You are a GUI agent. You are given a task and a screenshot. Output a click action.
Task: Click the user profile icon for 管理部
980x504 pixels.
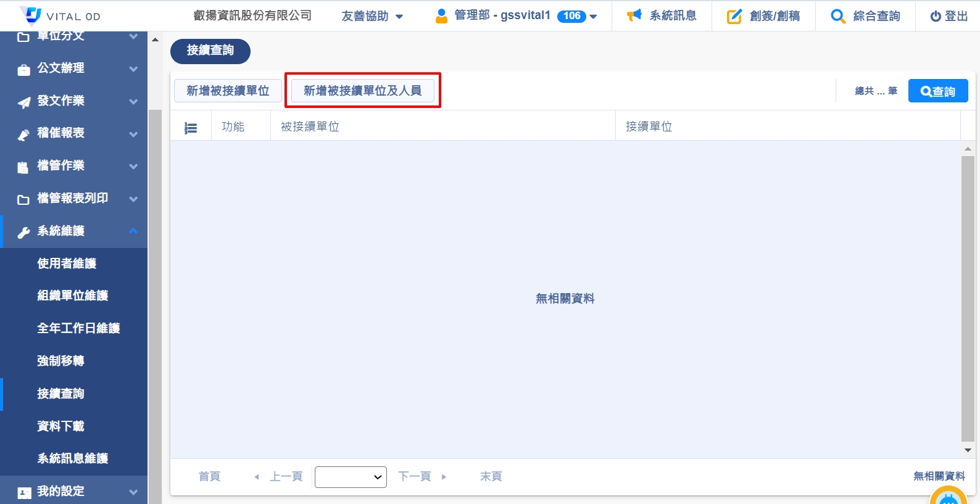click(441, 15)
